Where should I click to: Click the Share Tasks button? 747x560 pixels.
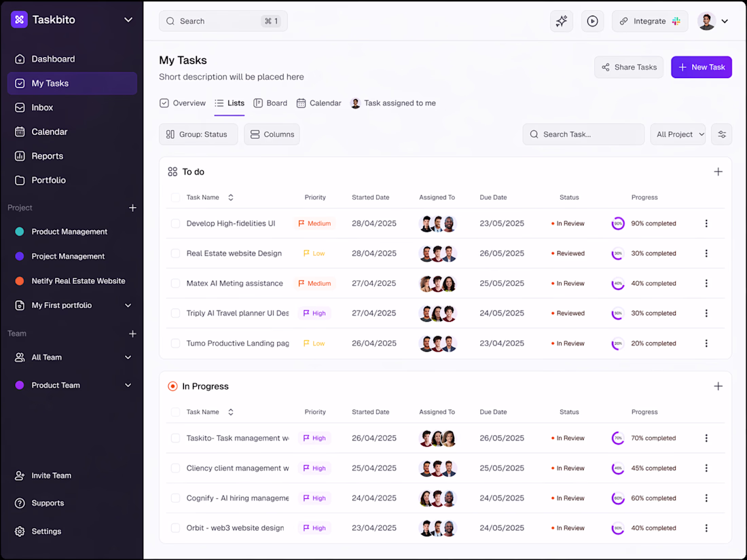[628, 67]
